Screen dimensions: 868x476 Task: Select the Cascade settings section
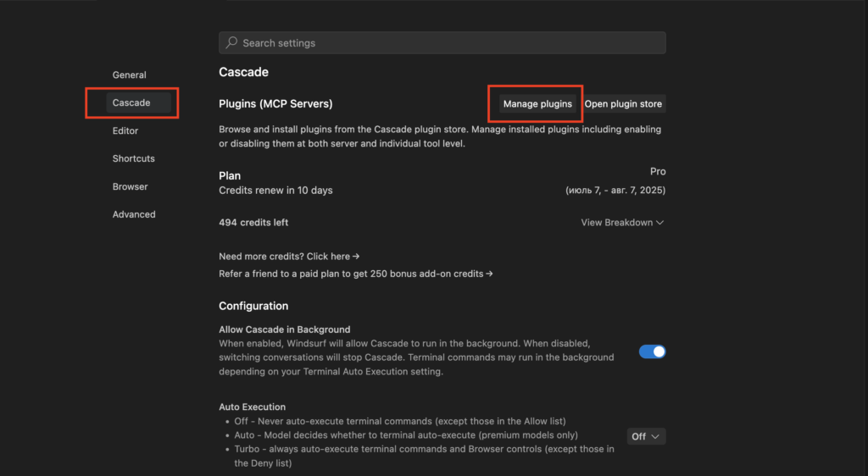click(138, 102)
